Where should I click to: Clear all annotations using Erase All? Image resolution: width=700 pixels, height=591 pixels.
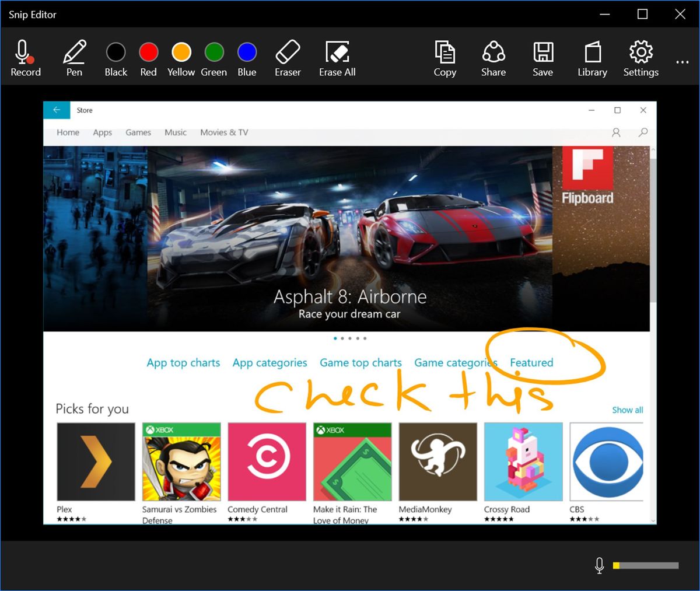pyautogui.click(x=337, y=57)
